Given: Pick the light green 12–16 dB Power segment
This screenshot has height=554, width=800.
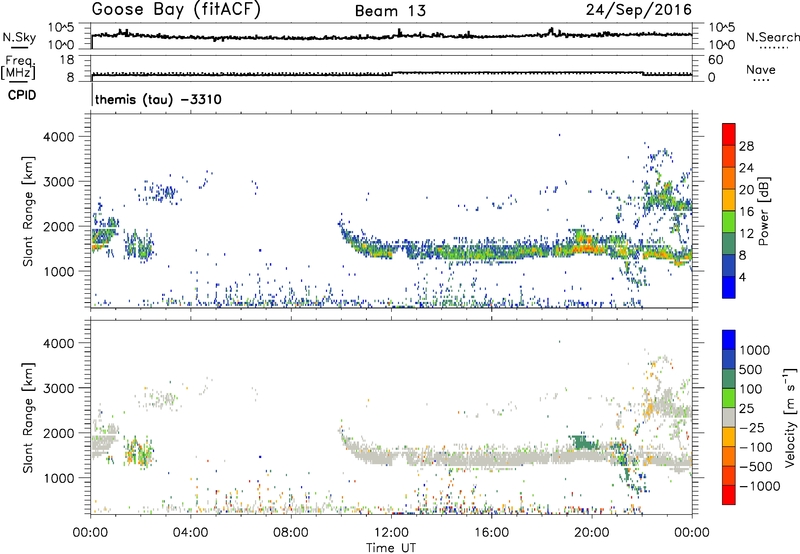Looking at the screenshot, I should pyautogui.click(x=729, y=221).
